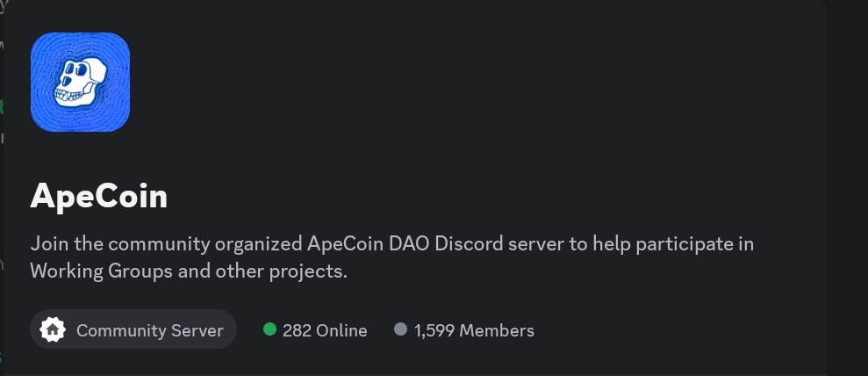Viewport: 868px width, 376px height.
Task: Click the ApeCoin server title
Action: point(98,196)
